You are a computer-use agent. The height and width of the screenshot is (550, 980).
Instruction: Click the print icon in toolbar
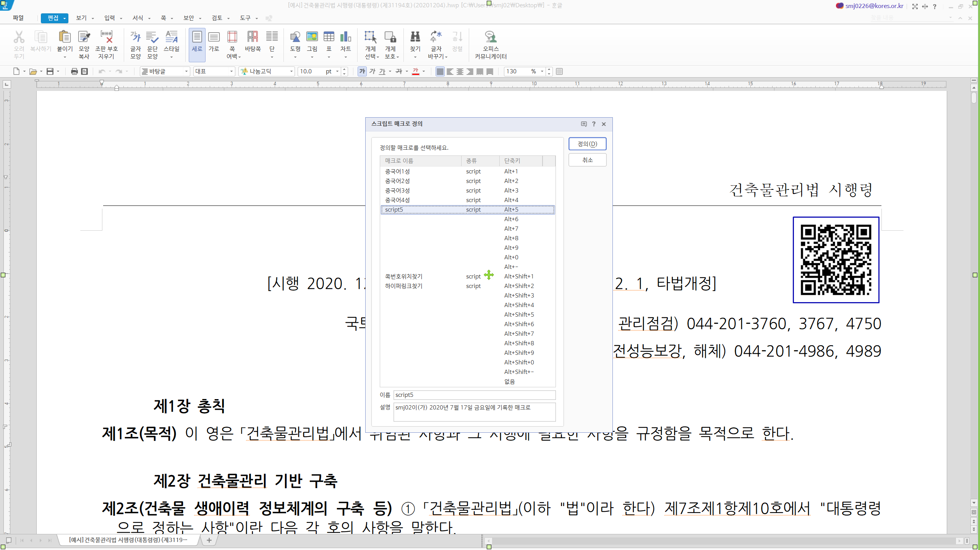point(74,71)
